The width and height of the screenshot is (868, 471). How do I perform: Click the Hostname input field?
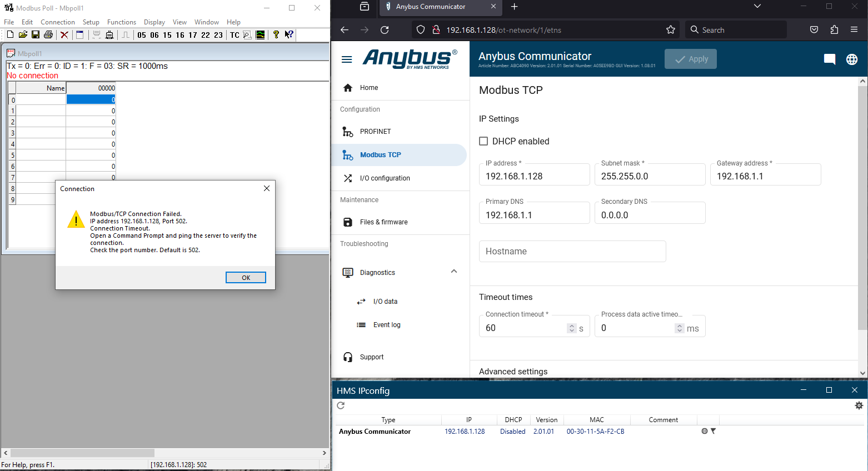coord(572,252)
